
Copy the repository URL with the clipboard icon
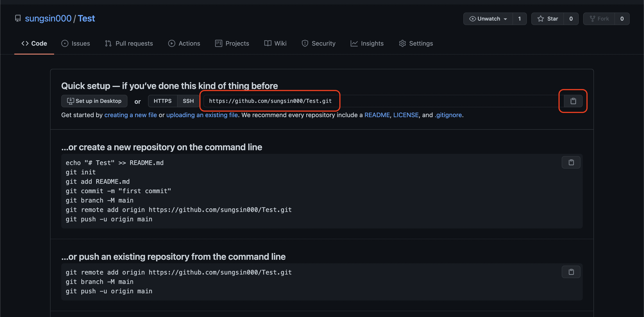(573, 101)
